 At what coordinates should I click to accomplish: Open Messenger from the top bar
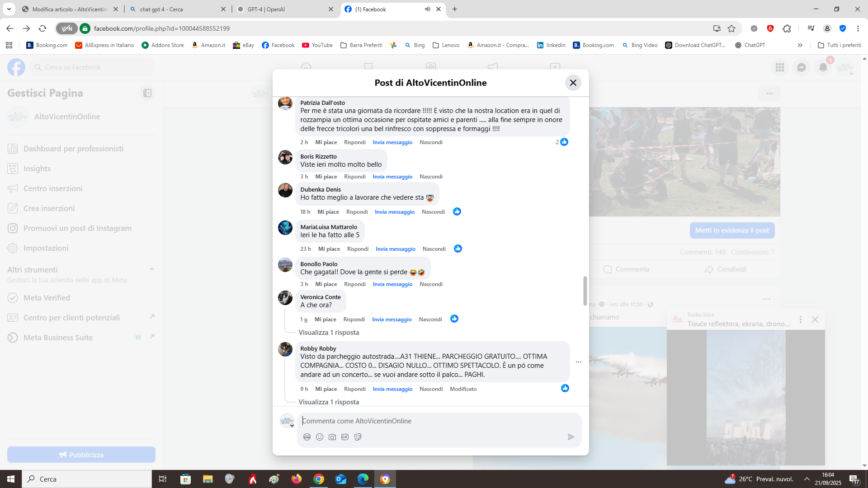(802, 67)
